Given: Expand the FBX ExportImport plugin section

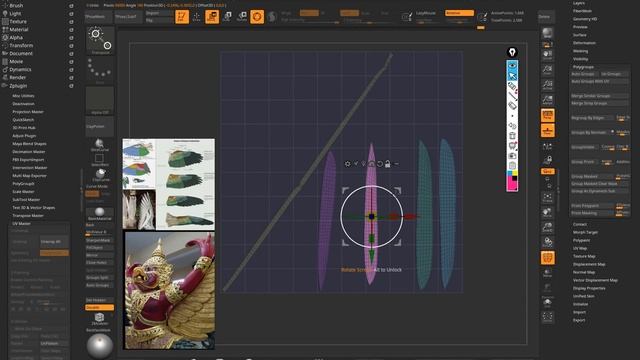Looking at the screenshot, I should 28,160.
